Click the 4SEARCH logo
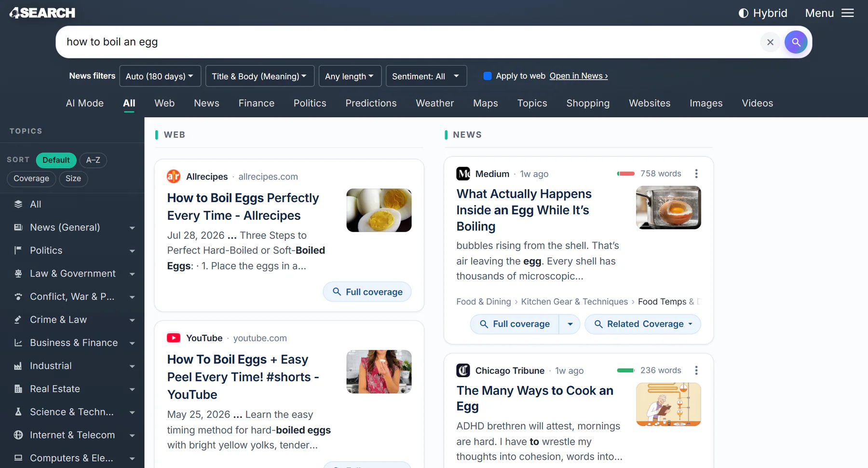This screenshot has width=868, height=468. click(42, 13)
